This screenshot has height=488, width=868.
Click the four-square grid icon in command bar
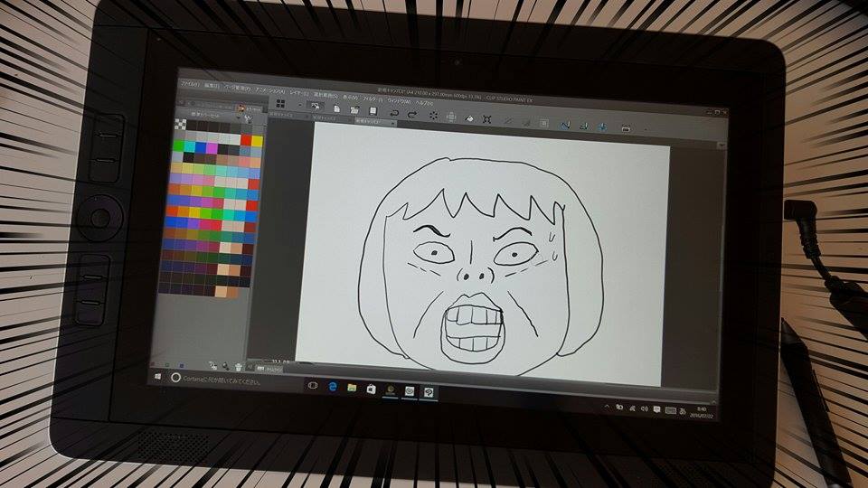pyautogui.click(x=280, y=103)
